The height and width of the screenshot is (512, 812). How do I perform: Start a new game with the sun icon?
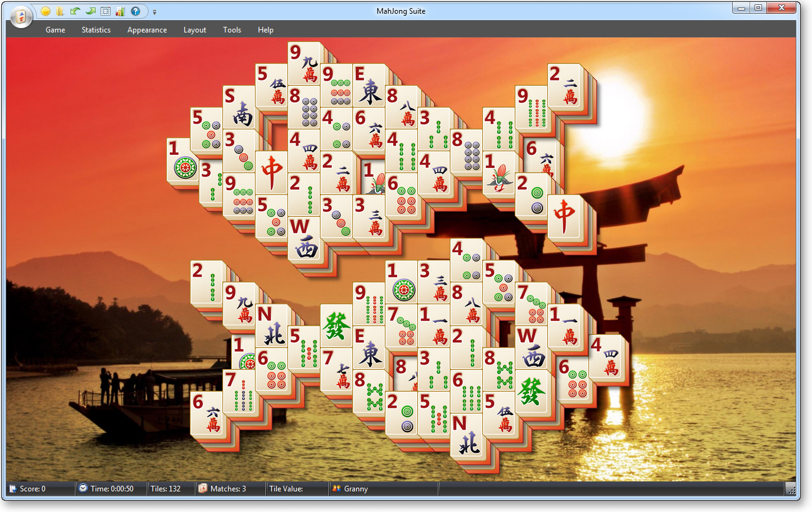click(46, 11)
